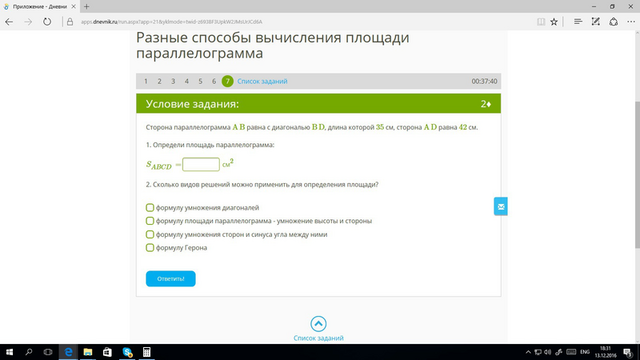
Task: Open taskbar search magnifier
Action: coord(29,352)
